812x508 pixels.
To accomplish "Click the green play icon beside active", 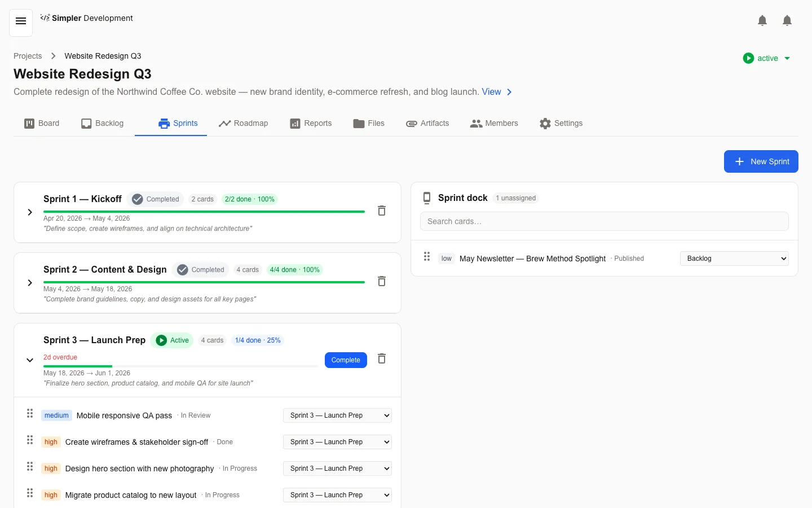I will coord(748,58).
